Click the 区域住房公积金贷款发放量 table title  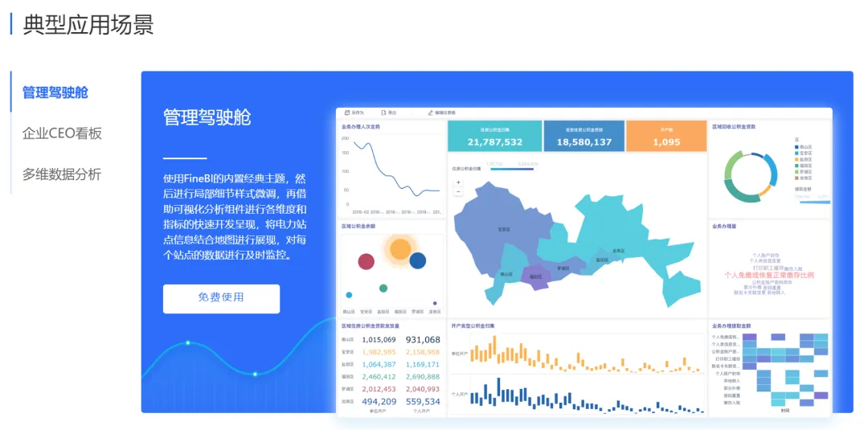point(371,326)
